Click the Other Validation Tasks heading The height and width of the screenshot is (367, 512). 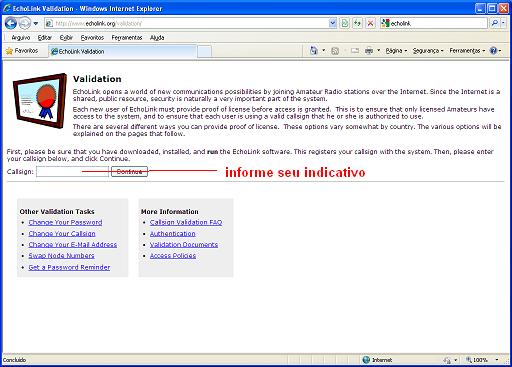coord(57,212)
